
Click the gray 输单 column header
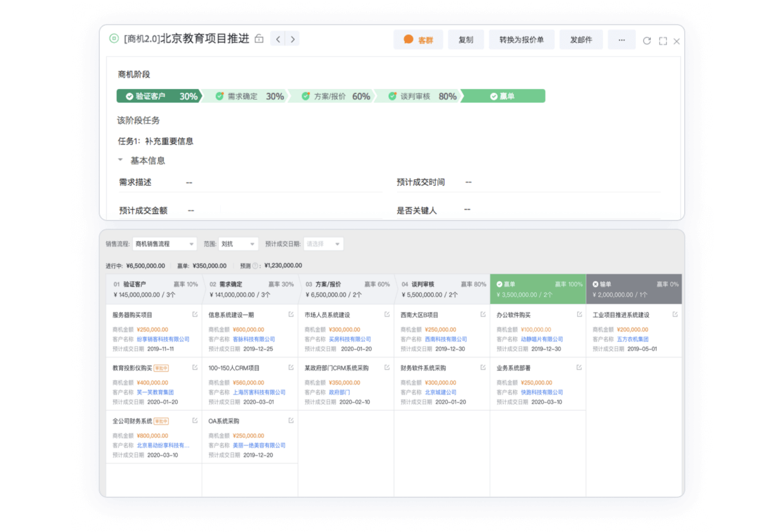coord(634,289)
